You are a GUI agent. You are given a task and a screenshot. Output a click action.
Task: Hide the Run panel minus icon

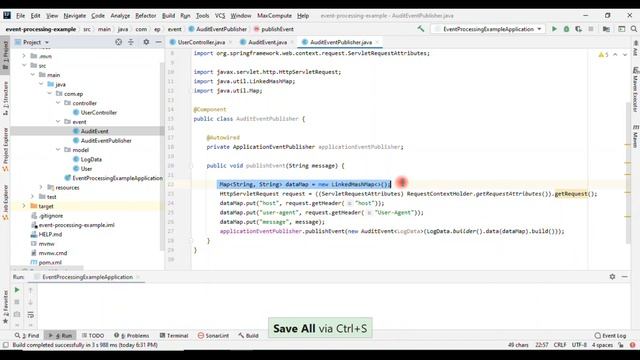(624, 277)
